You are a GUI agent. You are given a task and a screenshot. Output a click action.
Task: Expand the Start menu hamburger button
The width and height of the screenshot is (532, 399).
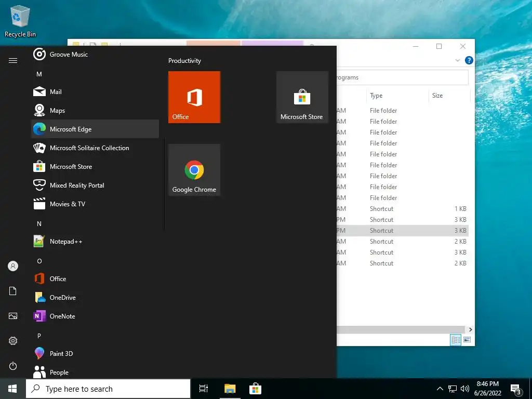coord(13,60)
